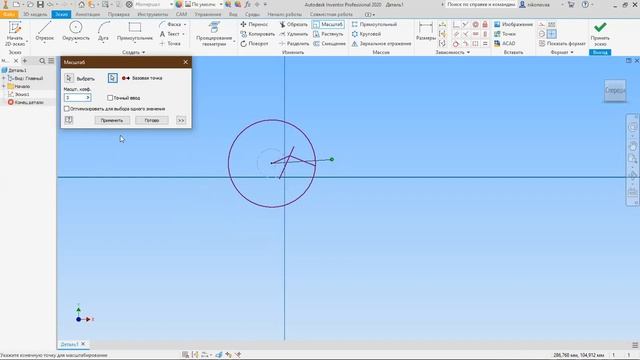Viewport: 640px width, 360px height.
Task: Select the Отрезок line tool
Action: coord(44,32)
